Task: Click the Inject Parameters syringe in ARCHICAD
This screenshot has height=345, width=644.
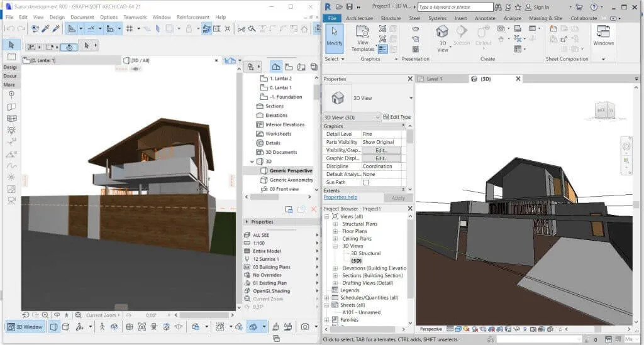Action: pyautogui.click(x=56, y=29)
